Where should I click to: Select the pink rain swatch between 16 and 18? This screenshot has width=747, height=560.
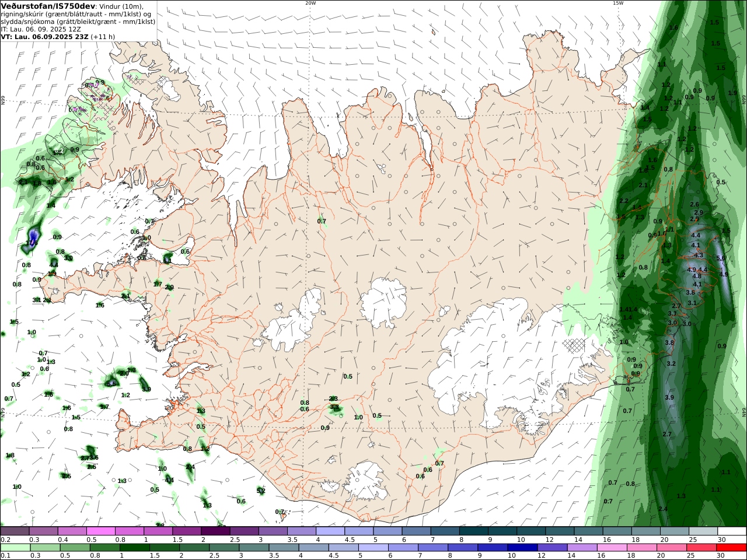612,547
